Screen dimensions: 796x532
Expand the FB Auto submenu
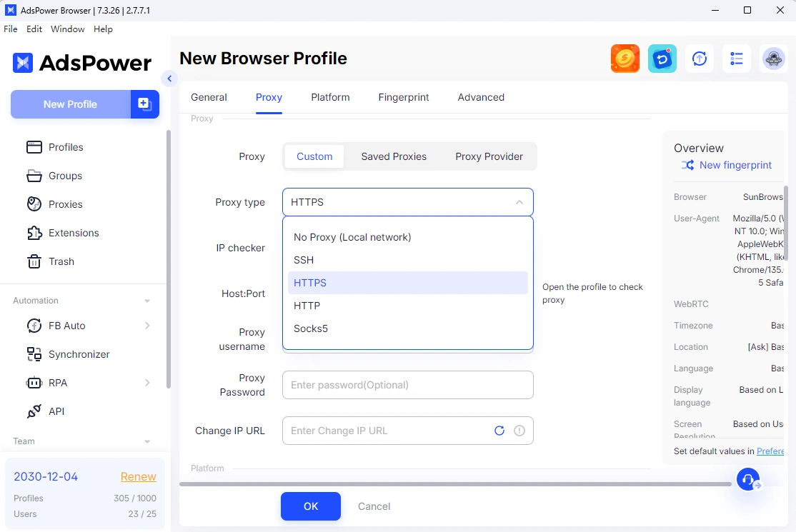[66, 326]
